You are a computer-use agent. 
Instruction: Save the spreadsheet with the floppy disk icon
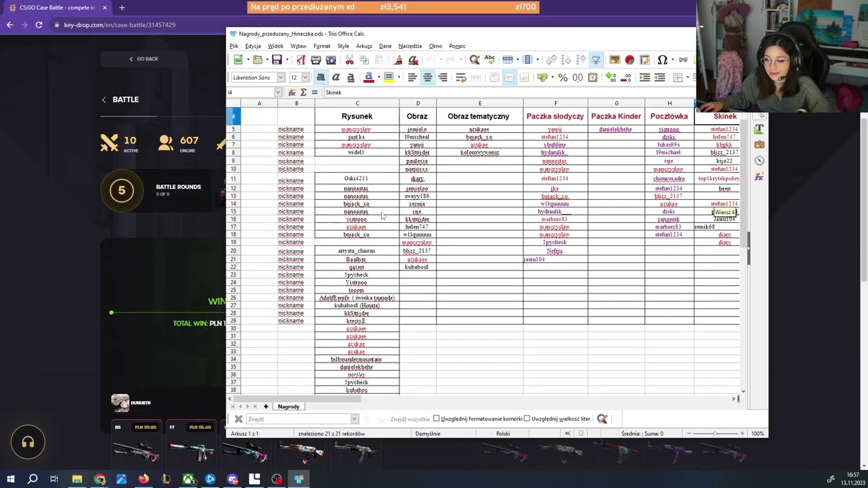coord(276,60)
